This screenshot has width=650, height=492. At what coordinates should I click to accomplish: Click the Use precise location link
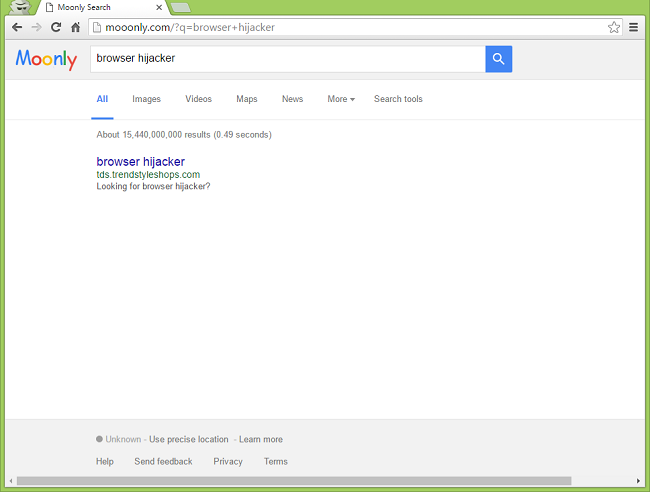(x=189, y=439)
